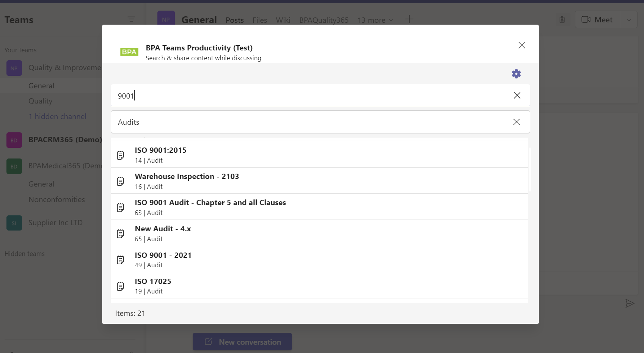
Task: Click the BPA logo icon
Action: [x=129, y=52]
